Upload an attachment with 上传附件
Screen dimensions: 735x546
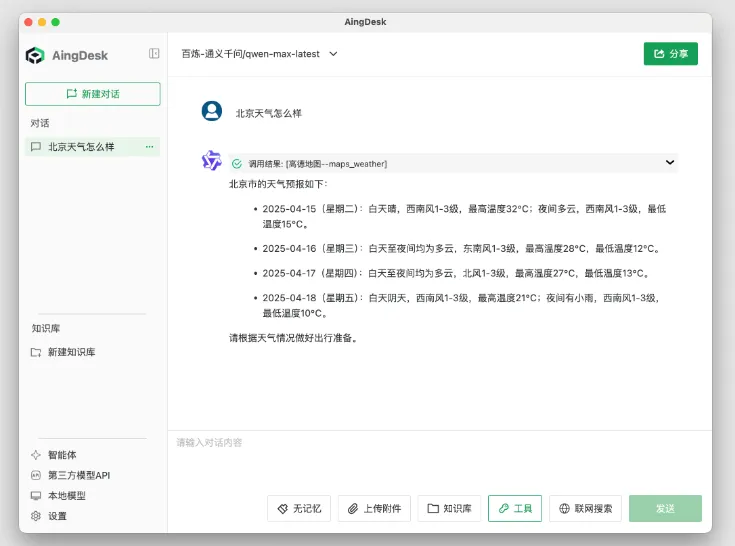pos(374,509)
